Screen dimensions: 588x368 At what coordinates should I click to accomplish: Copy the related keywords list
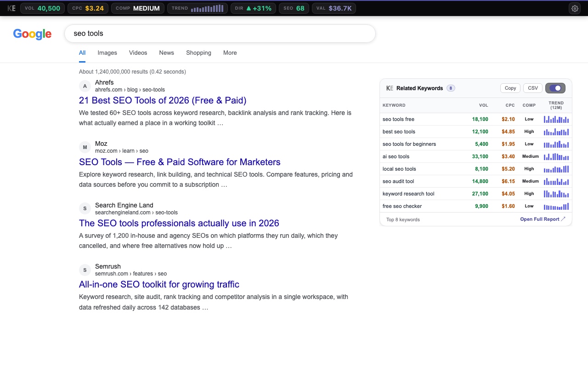click(x=510, y=88)
